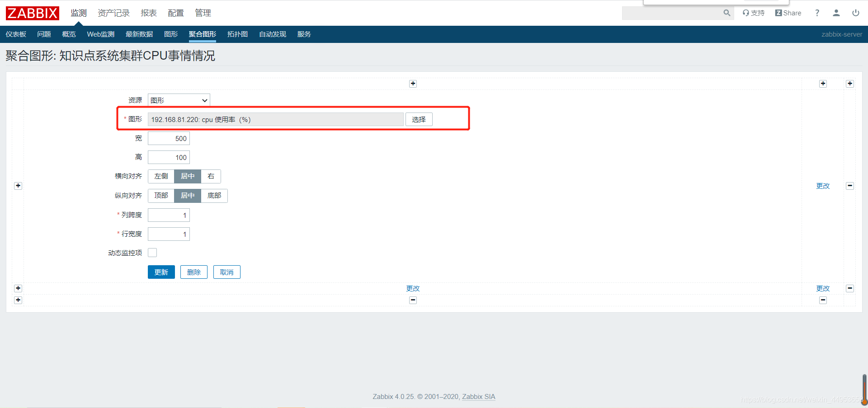Open the help question mark icon
Viewport: 868px width, 408px height.
point(817,13)
